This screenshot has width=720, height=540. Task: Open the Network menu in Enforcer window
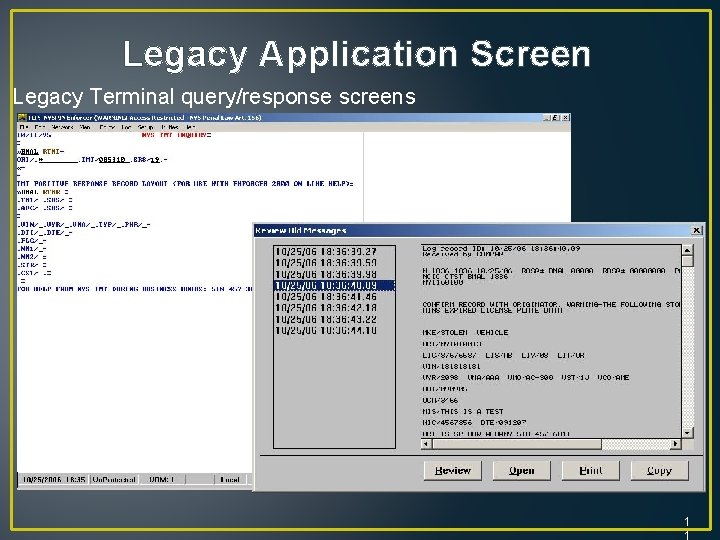62,127
